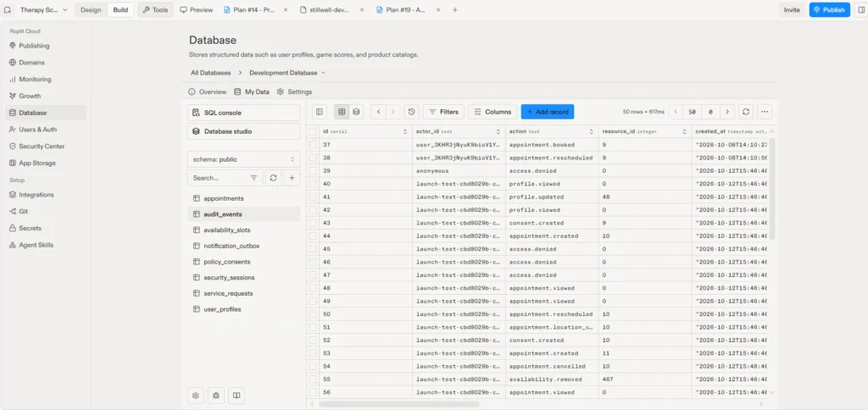The image size is (868, 410).
Task: Open the Filters button
Action: pos(444,112)
